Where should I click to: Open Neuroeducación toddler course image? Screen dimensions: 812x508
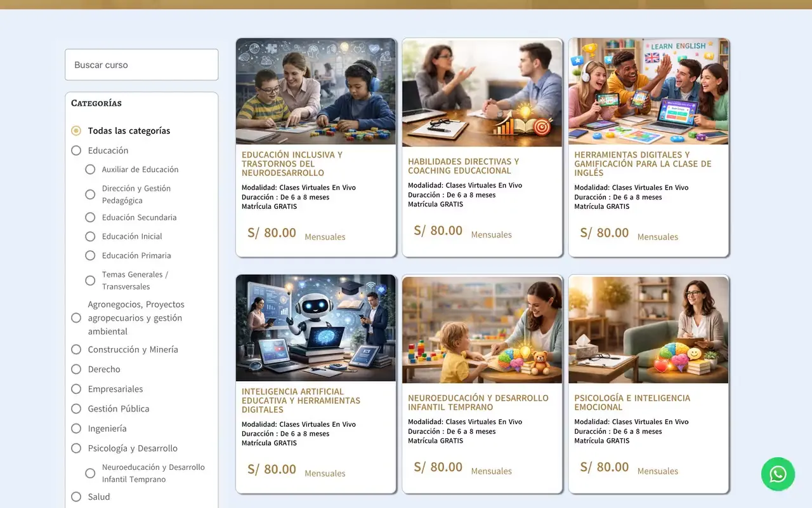pos(482,330)
